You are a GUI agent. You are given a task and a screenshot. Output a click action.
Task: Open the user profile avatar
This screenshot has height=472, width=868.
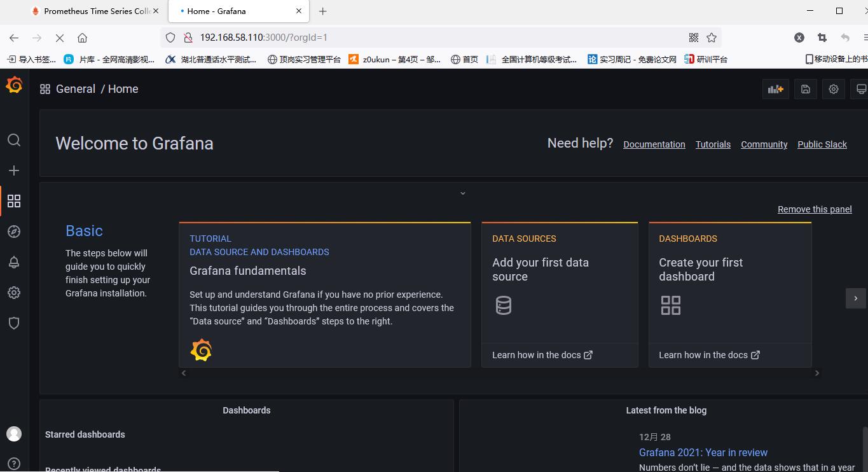[x=14, y=434]
